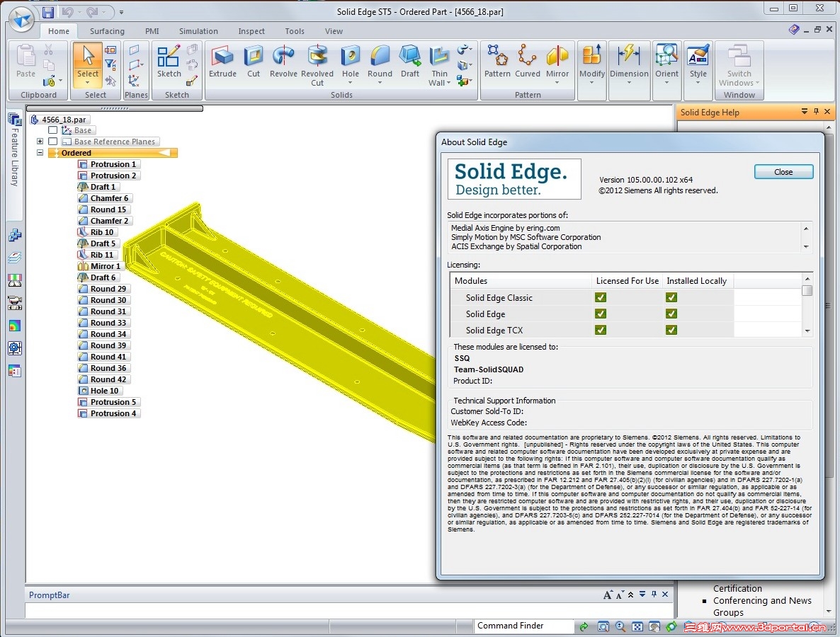This screenshot has width=840, height=637.
Task: Click the Mirror tool in Pattern group
Action: (x=557, y=61)
